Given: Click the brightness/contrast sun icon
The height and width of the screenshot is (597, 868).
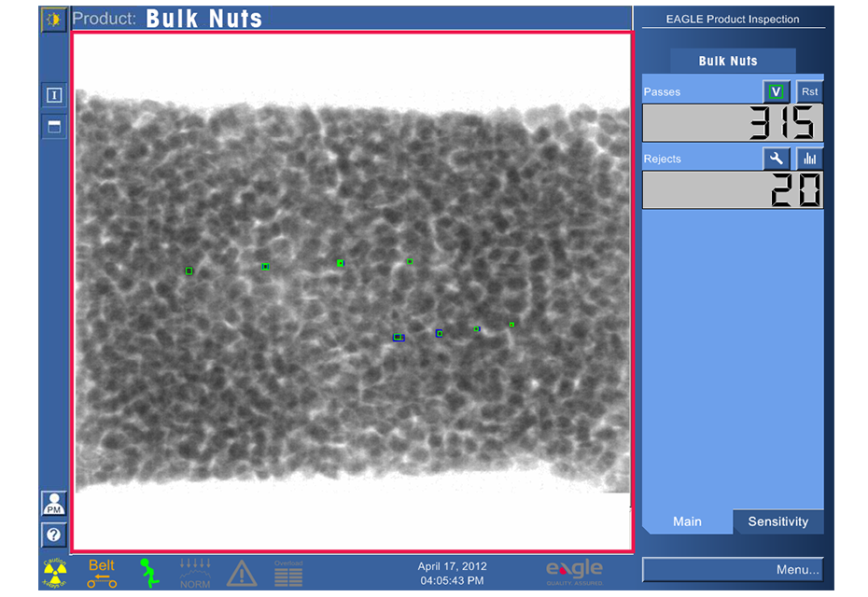Looking at the screenshot, I should [53, 20].
